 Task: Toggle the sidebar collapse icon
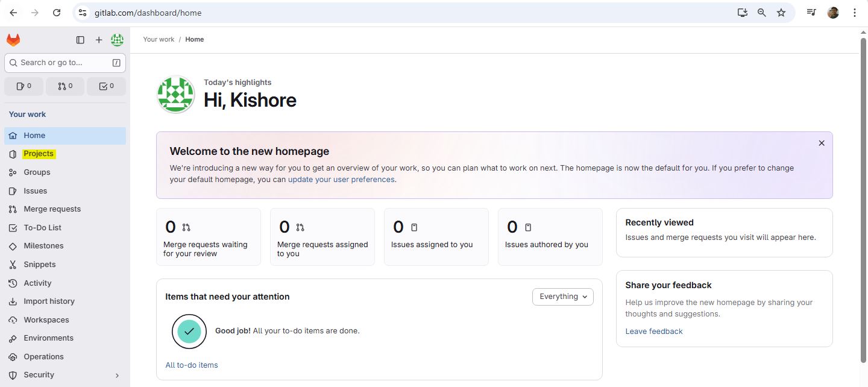[x=80, y=40]
